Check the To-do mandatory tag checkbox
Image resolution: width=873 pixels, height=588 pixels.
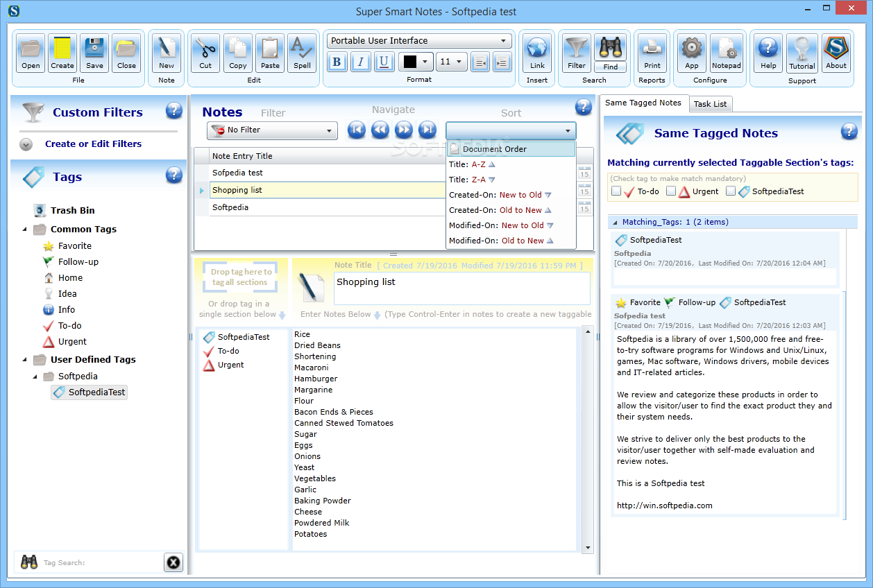pos(616,191)
